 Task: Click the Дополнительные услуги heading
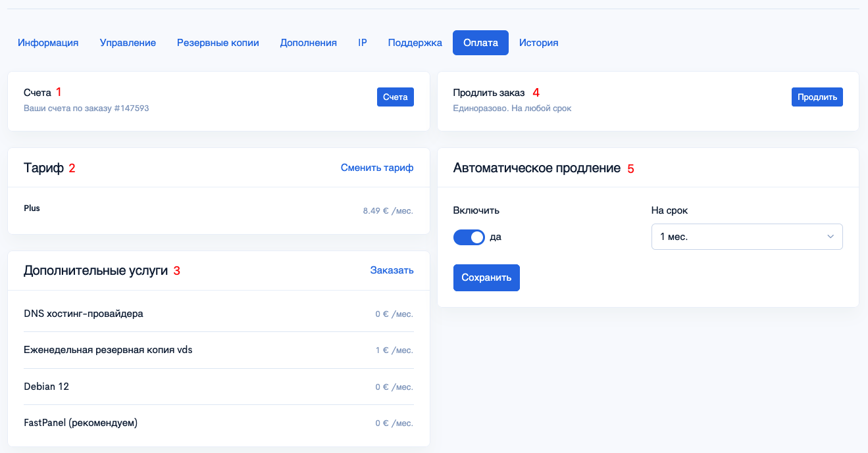coord(95,271)
